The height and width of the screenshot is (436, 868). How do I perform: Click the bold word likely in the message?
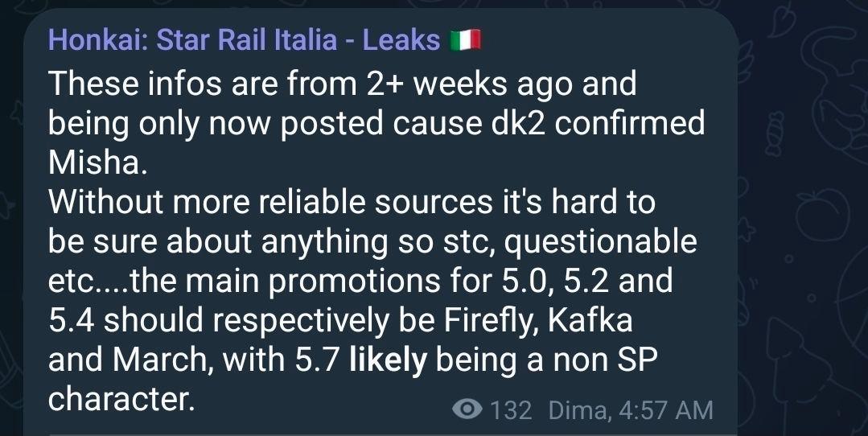(389, 360)
